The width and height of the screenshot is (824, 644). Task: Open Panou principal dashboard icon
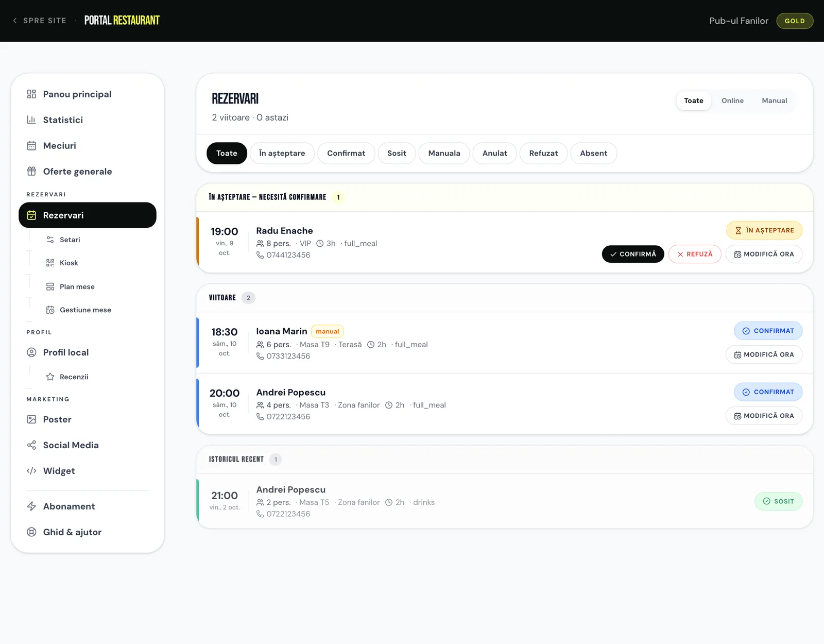[31, 94]
